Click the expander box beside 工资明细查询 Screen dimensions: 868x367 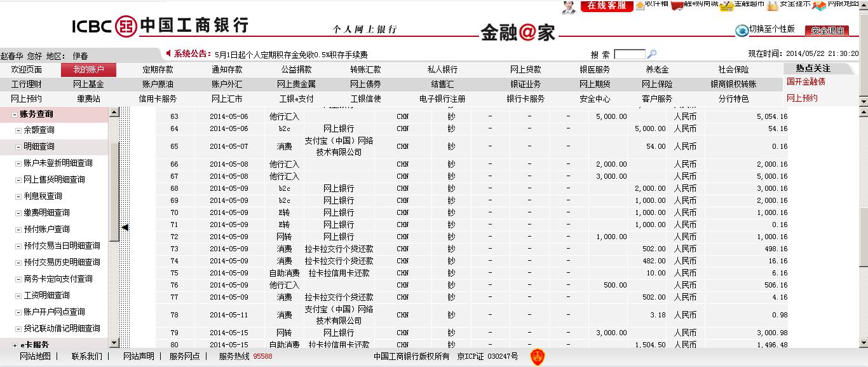18,295
